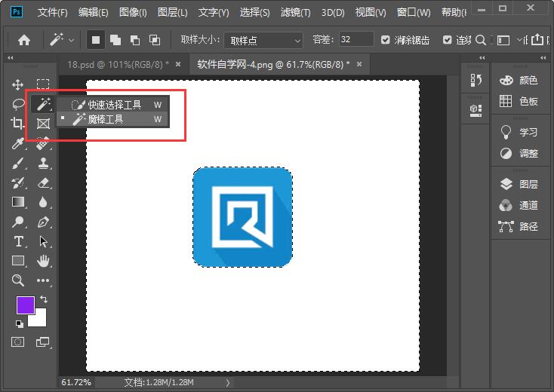Choose Intersect with Selection mode

[155, 40]
